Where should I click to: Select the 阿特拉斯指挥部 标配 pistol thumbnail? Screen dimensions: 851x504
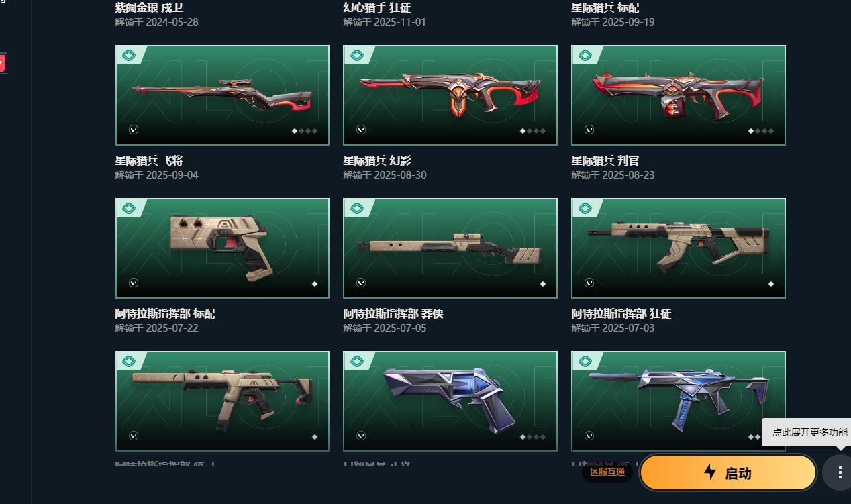point(222,248)
